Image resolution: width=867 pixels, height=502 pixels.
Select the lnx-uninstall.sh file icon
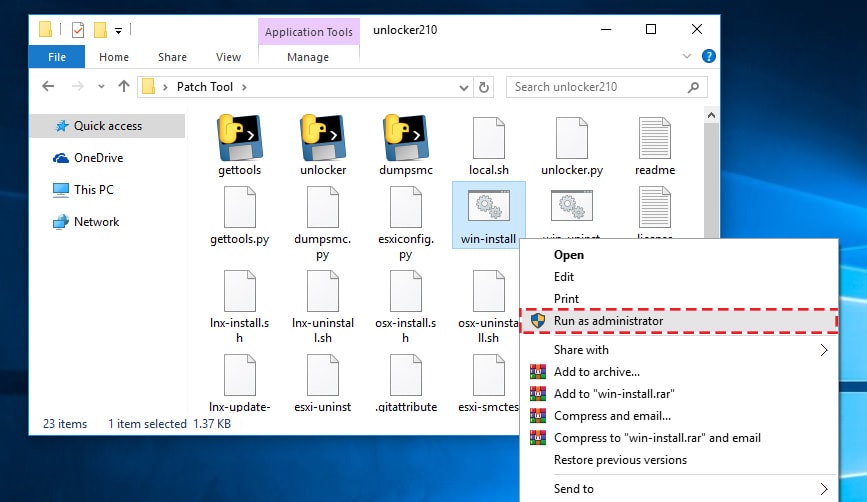[x=323, y=291]
